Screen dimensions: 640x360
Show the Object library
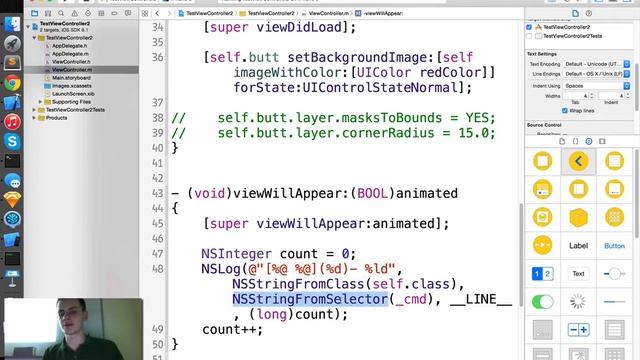[x=589, y=141]
